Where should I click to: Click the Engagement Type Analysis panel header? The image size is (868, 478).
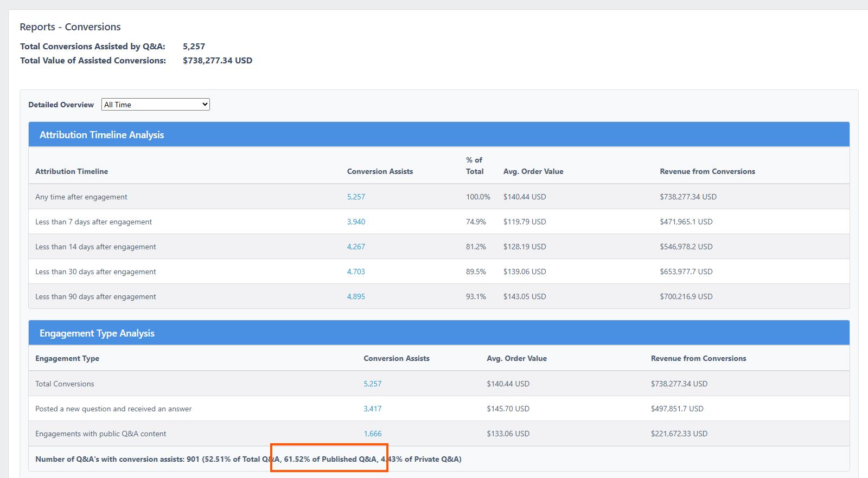(x=97, y=333)
